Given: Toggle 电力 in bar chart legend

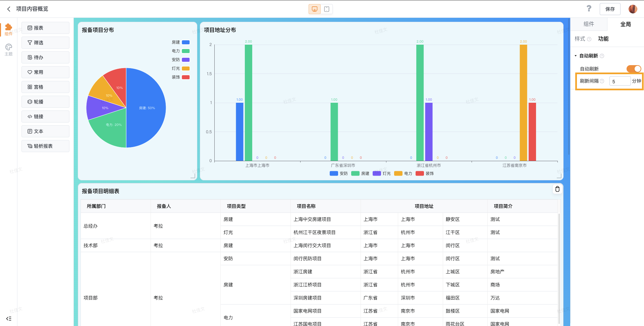Looking at the screenshot, I should pos(403,174).
